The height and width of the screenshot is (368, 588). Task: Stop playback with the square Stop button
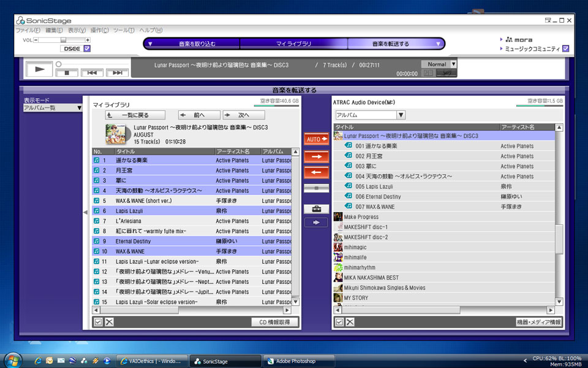click(x=67, y=73)
